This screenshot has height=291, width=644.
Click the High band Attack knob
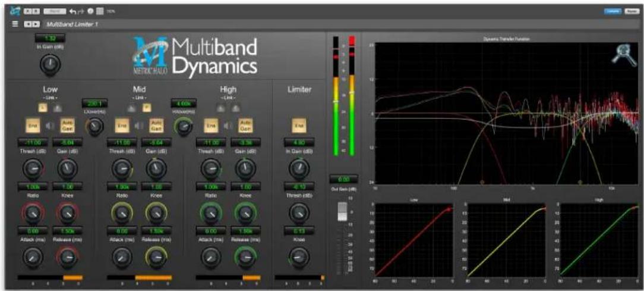click(211, 257)
